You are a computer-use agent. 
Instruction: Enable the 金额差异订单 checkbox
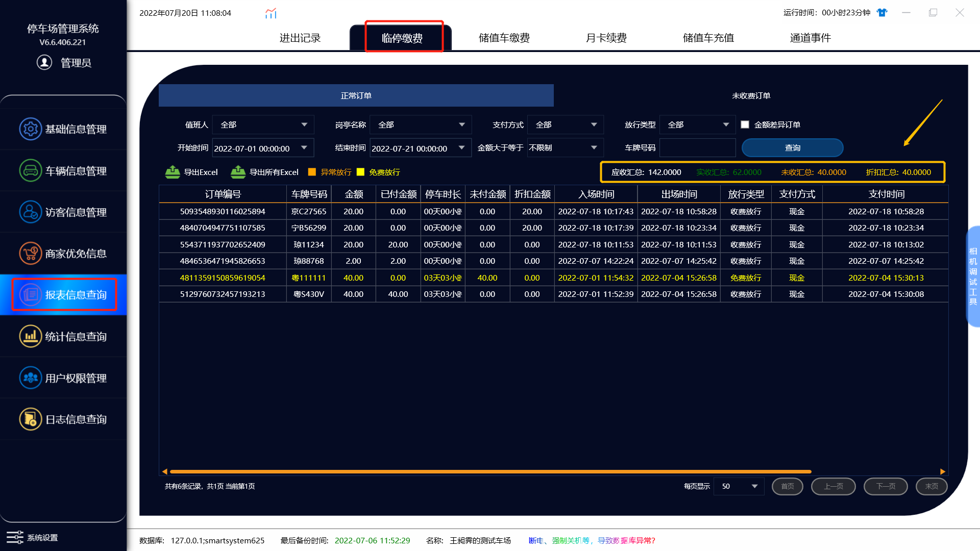[745, 124]
